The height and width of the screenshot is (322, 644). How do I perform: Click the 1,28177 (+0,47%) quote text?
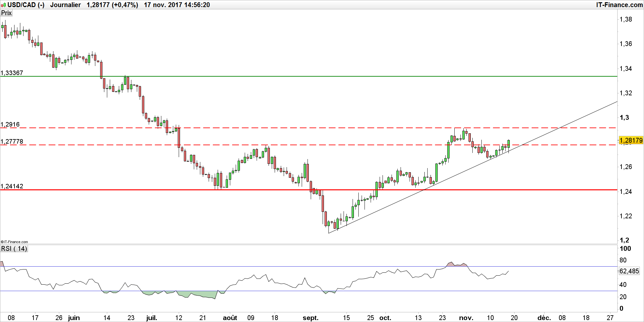point(112,5)
